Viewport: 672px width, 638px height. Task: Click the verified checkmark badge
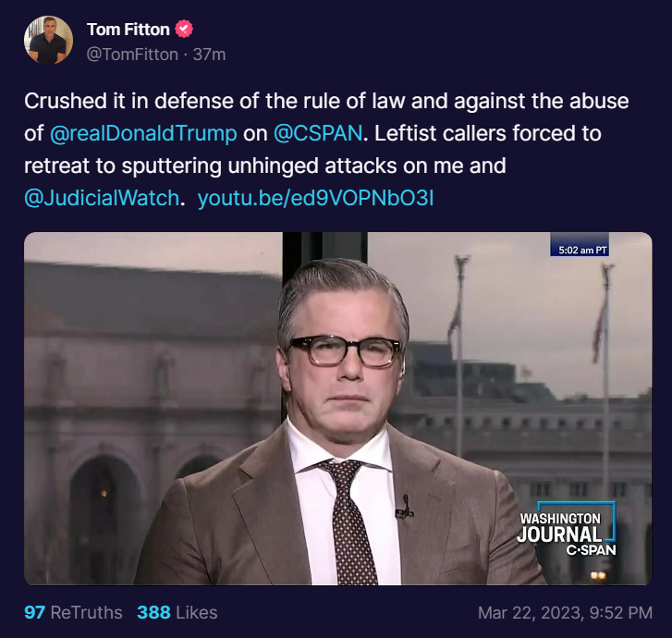click(184, 29)
